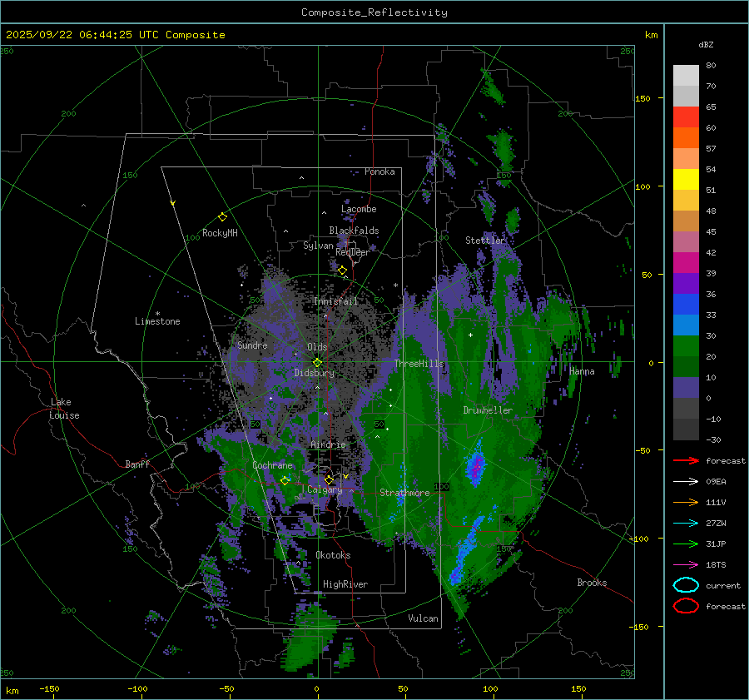Screen dimensions: 749x700
Task: Click the Composite_Reflectivity title bar
Action: point(374,12)
